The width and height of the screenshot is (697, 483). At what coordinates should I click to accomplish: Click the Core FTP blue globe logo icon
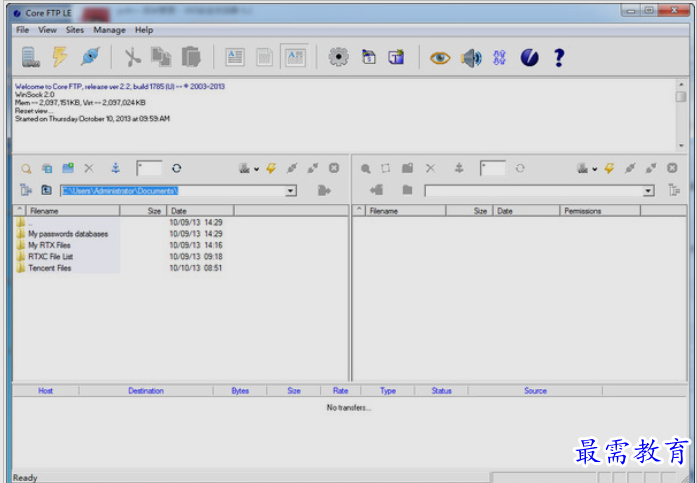coord(529,57)
